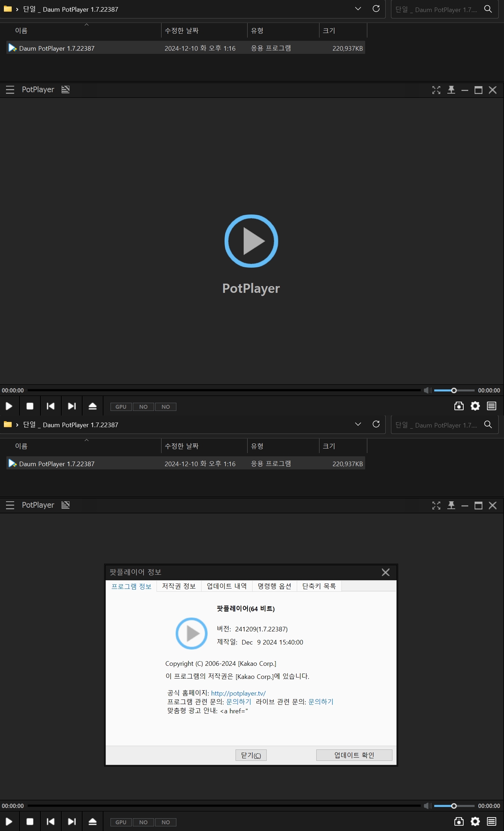This screenshot has height=831, width=504.
Task: Click seek bar in logo-showing PotPlayer window
Action: point(224,390)
